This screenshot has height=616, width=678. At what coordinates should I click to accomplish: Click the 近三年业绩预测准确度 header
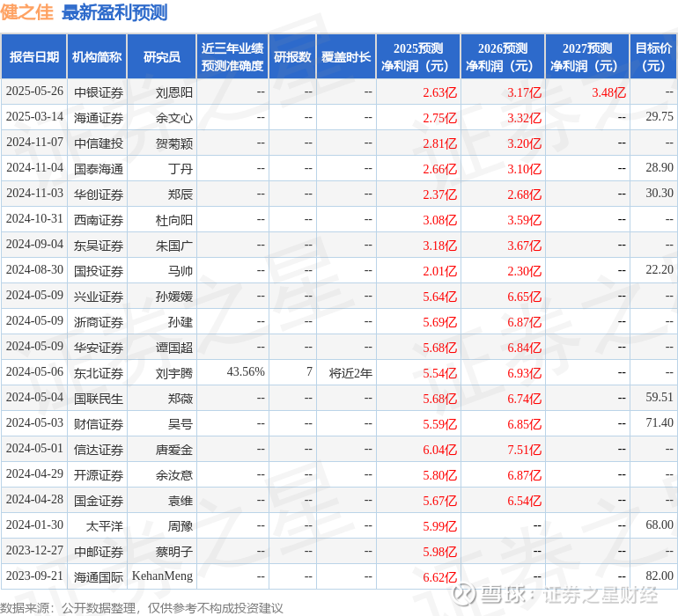point(232,56)
